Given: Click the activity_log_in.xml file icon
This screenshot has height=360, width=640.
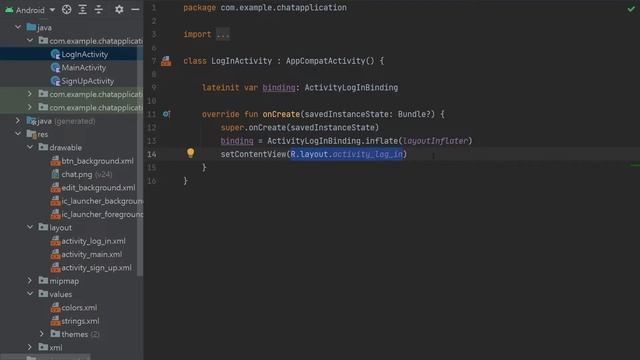Looking at the screenshot, I should (x=56, y=241).
